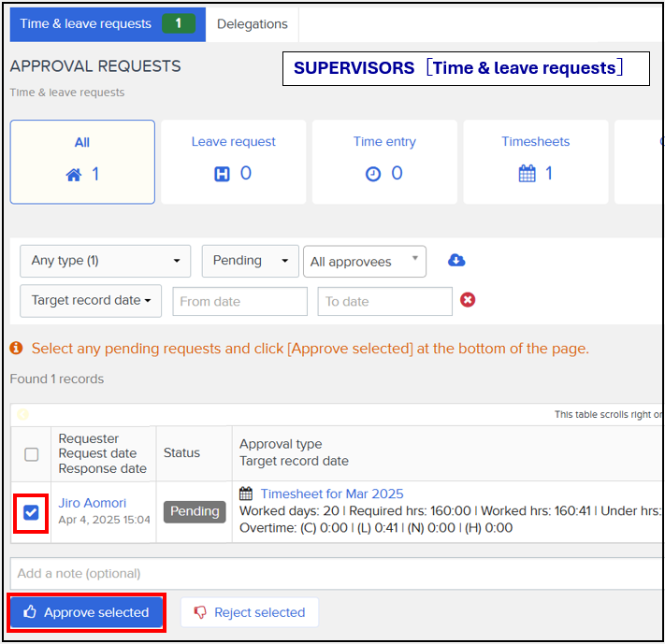Click the caret on the Pending dropdown
The image size is (665, 644).
click(285, 261)
